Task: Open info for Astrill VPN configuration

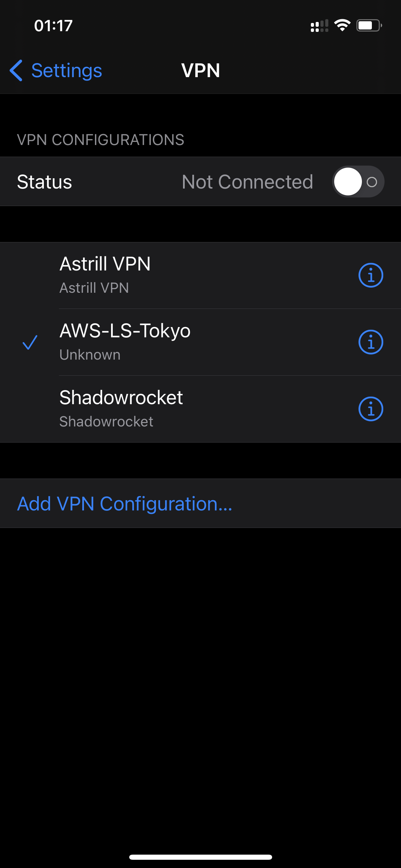Action: pyautogui.click(x=370, y=275)
